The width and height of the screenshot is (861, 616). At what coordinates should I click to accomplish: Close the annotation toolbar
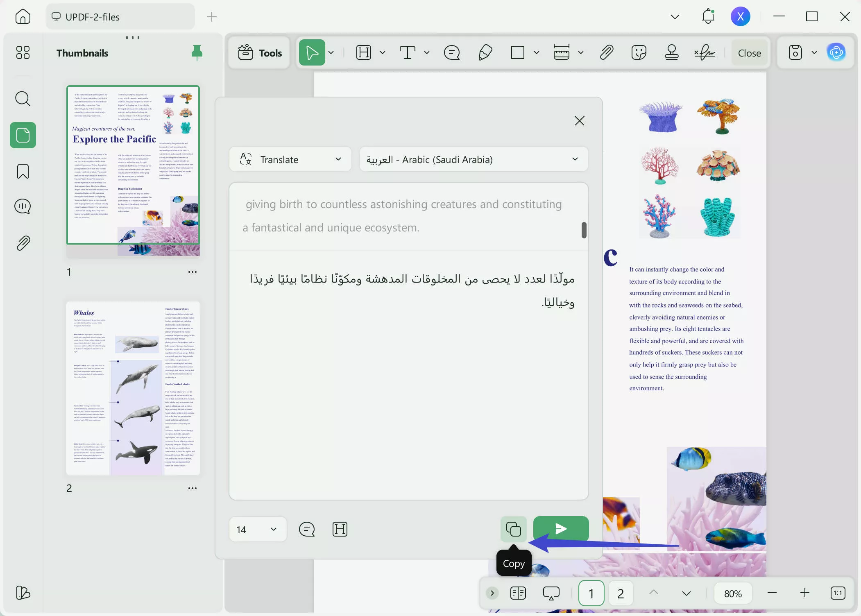(x=749, y=52)
